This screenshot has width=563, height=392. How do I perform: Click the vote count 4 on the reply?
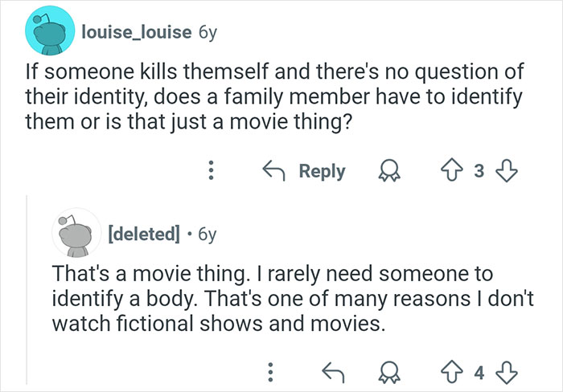point(480,372)
